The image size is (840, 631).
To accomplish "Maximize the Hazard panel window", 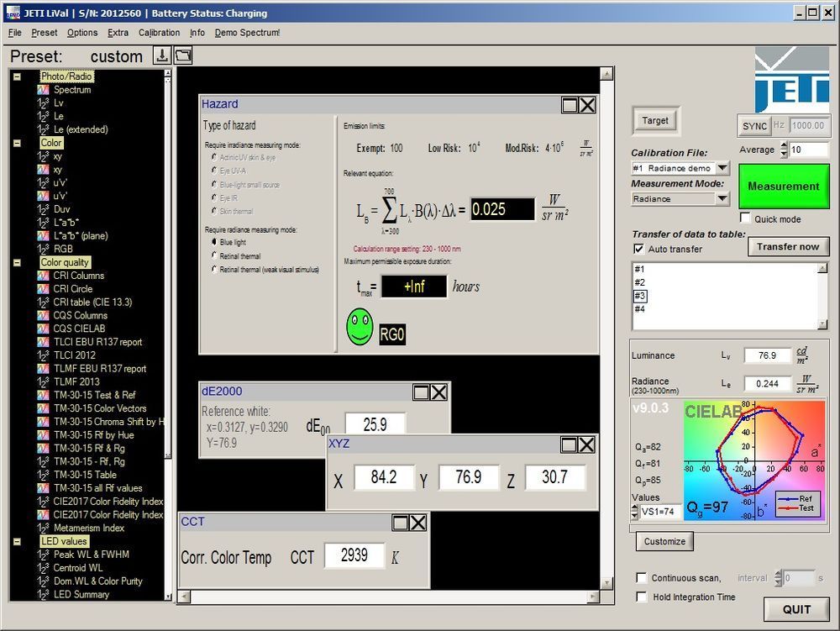I will click(x=570, y=105).
